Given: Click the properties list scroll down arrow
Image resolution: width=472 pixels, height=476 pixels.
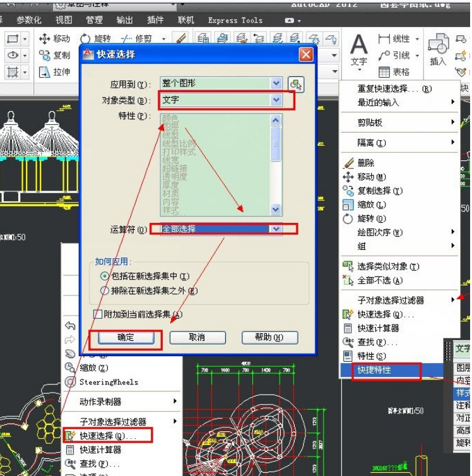Looking at the screenshot, I should tap(276, 209).
